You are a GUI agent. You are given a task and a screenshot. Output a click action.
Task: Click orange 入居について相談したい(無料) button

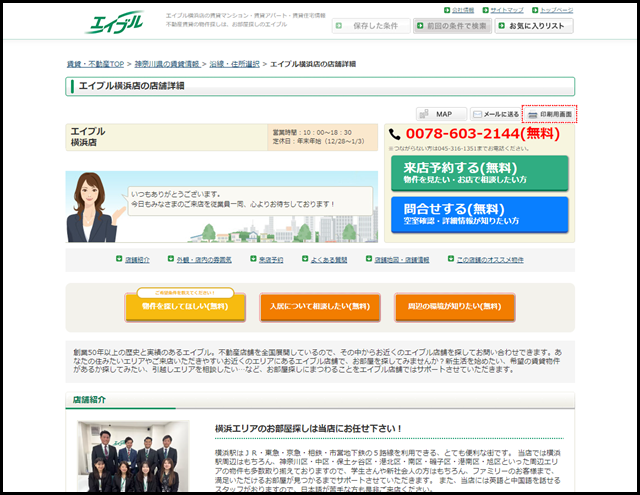(320, 307)
